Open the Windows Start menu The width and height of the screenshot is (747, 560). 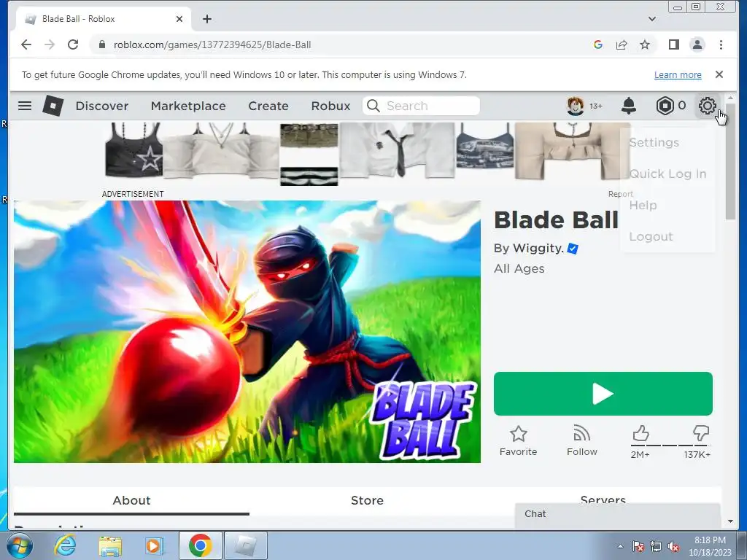[x=19, y=545]
